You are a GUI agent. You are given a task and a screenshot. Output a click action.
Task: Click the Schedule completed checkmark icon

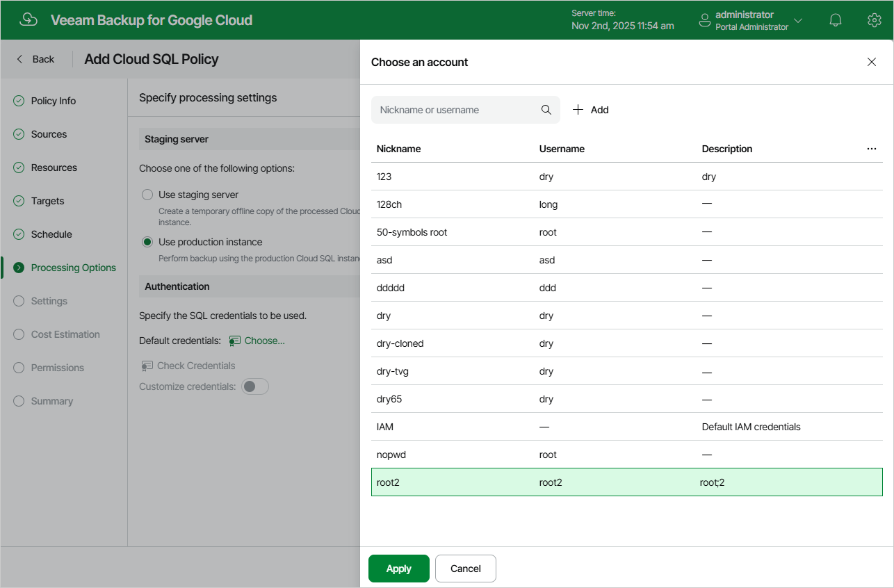pos(19,234)
